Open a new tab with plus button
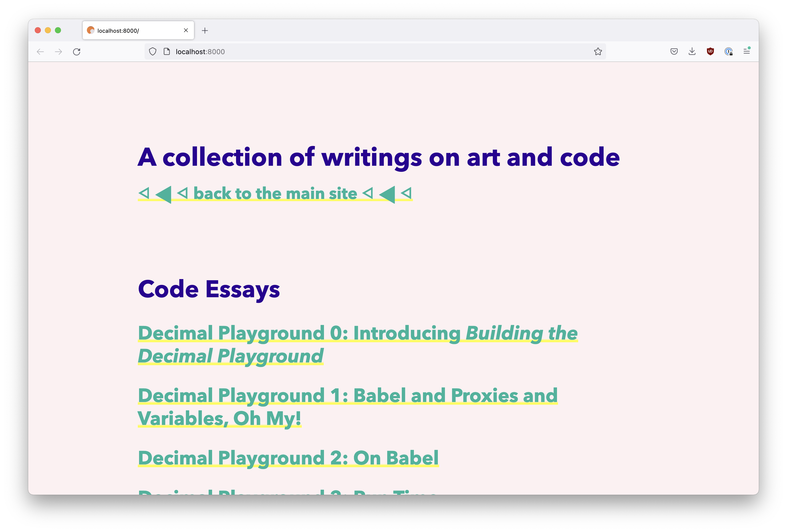Image resolution: width=787 pixels, height=532 pixels. click(205, 30)
